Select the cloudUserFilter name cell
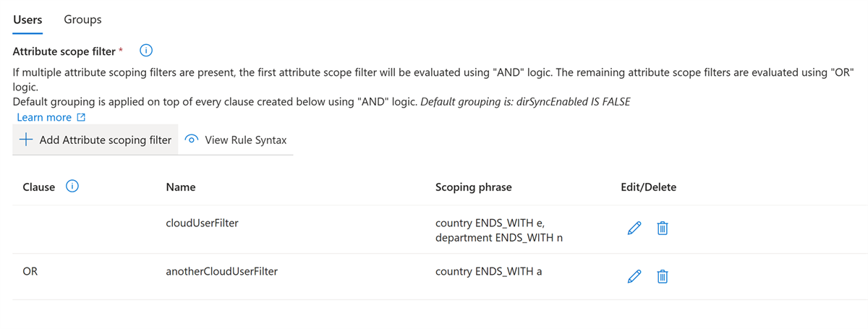 pyautogui.click(x=202, y=223)
